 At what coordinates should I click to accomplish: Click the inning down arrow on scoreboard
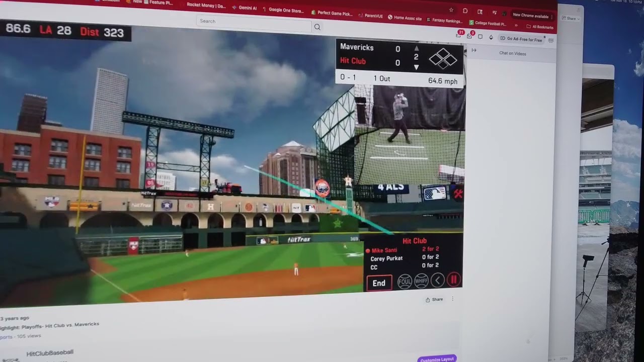[x=416, y=67]
